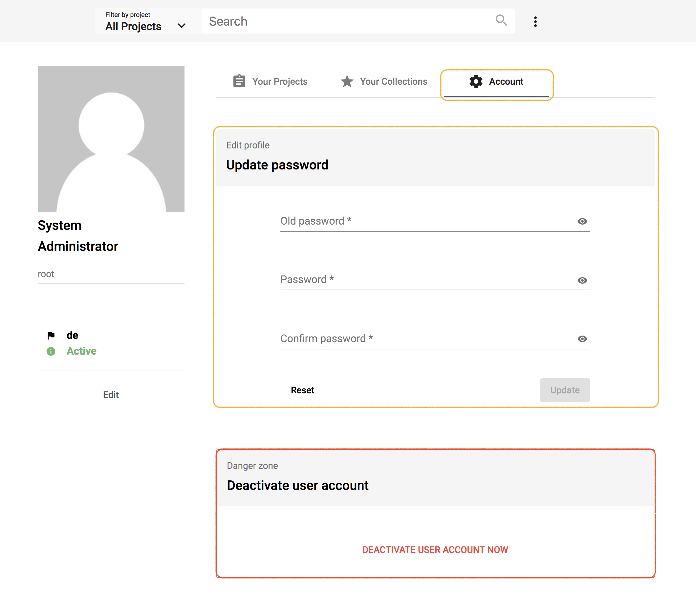Click the 'Update password' heading
696x616 pixels.
[x=277, y=165]
